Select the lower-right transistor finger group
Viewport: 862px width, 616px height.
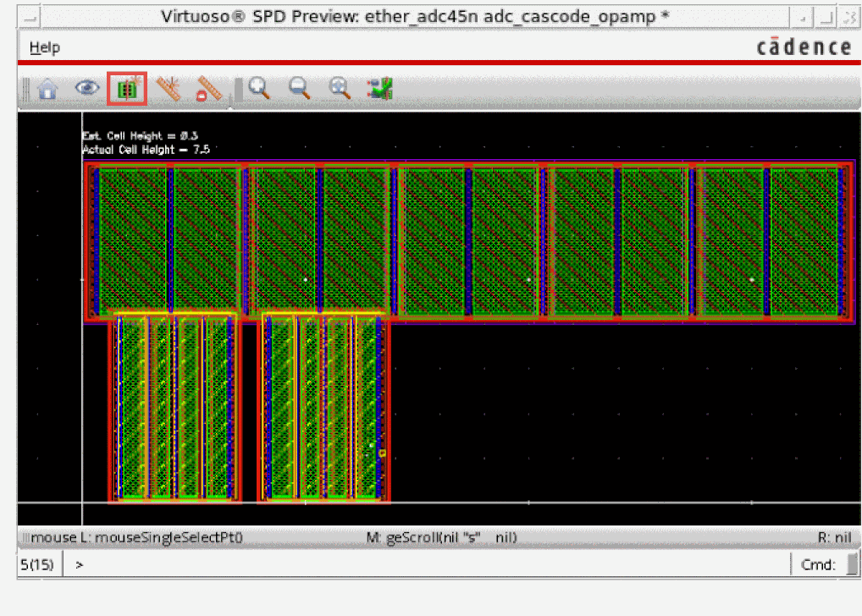324,406
